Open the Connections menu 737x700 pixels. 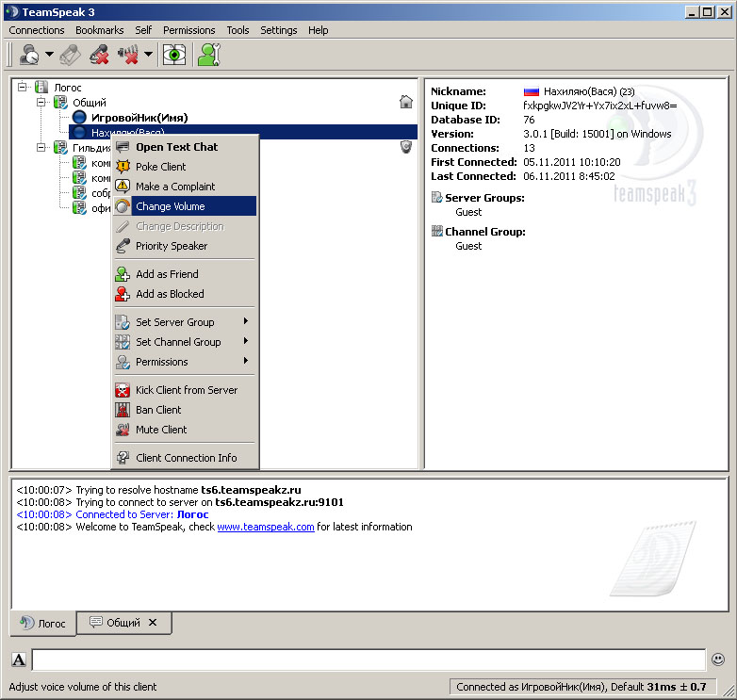(37, 30)
